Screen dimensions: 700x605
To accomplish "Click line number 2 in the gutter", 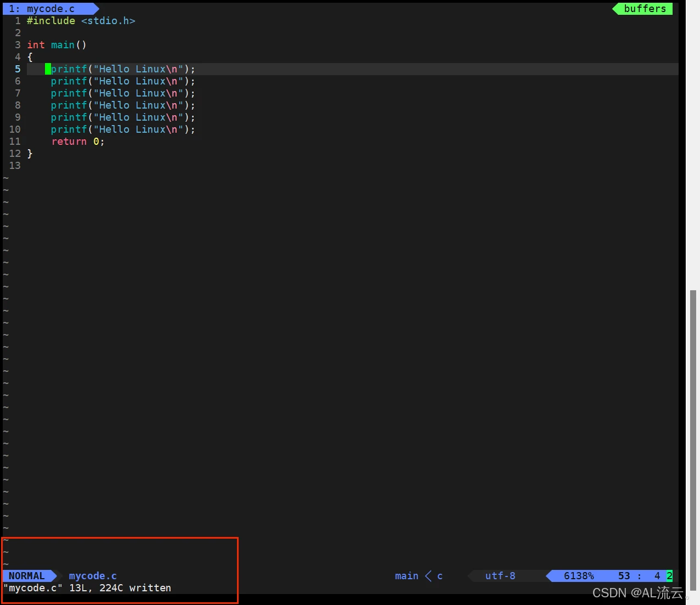I will click(18, 33).
